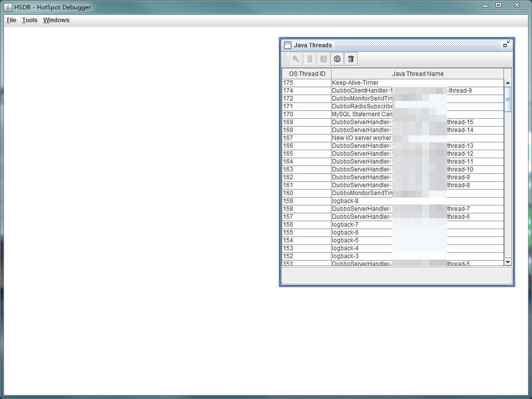Select OS thread ID 159 cell

click(x=307, y=201)
